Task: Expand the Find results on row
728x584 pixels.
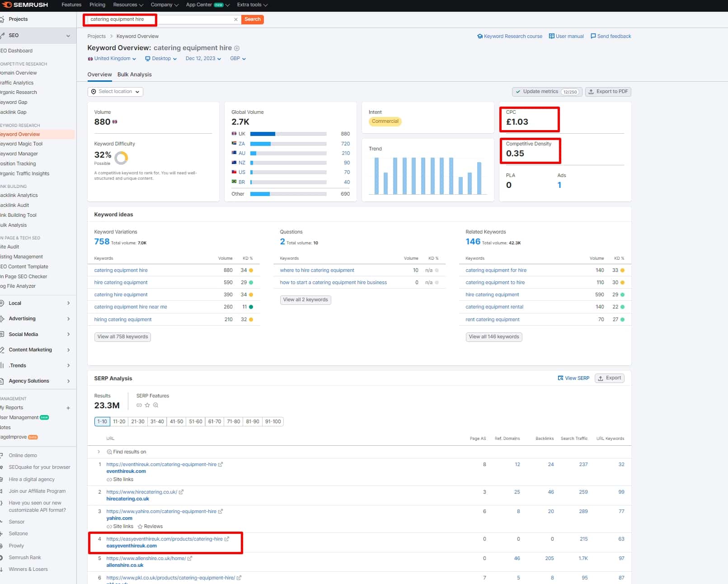Action: pyautogui.click(x=99, y=452)
